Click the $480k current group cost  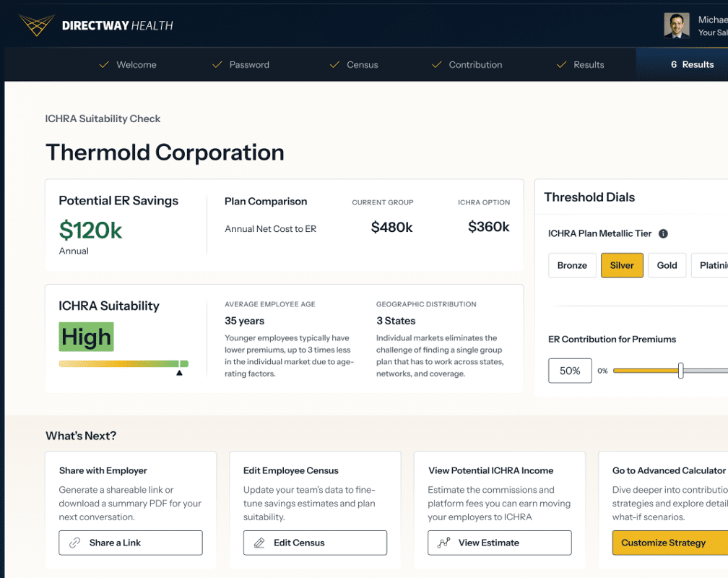pyautogui.click(x=392, y=227)
